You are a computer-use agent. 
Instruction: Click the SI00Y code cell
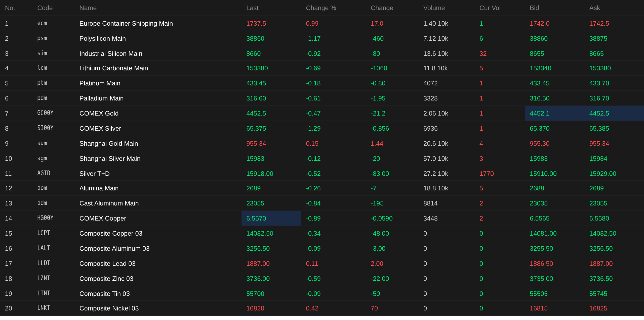(x=45, y=128)
